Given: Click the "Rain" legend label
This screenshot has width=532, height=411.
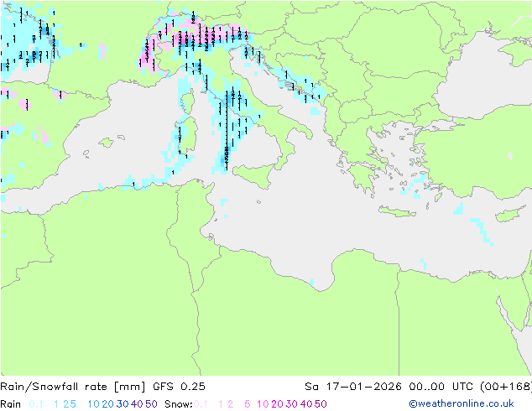Looking at the screenshot, I should click(11, 404).
